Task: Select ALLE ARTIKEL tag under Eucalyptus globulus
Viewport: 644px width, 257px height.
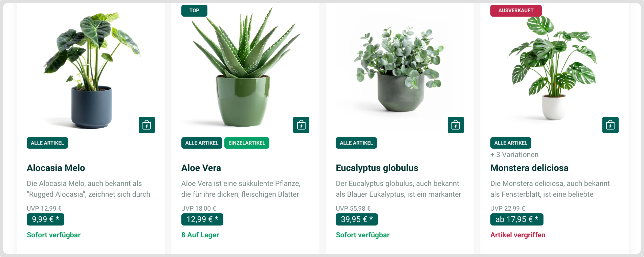Action: click(356, 143)
